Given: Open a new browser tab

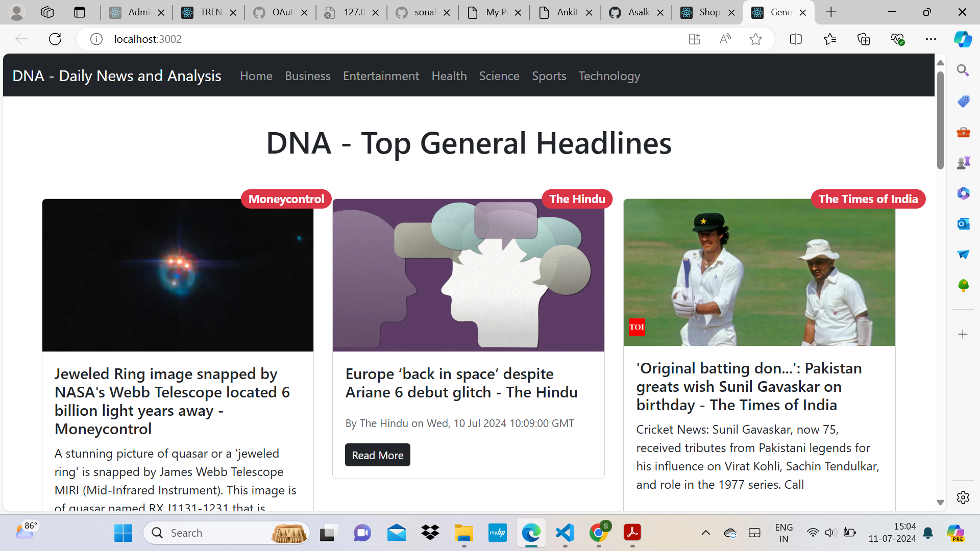Looking at the screenshot, I should (831, 12).
